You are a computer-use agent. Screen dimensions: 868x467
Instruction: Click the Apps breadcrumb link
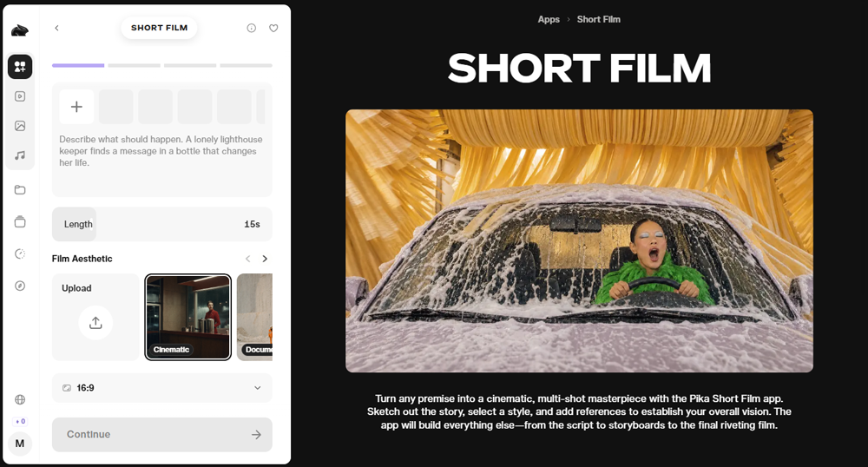pyautogui.click(x=549, y=19)
